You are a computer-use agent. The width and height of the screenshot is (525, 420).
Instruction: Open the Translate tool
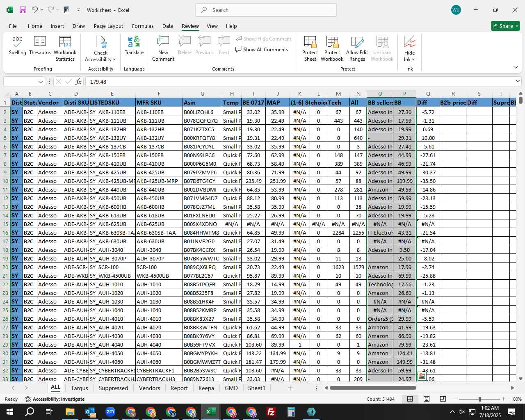[x=134, y=46]
